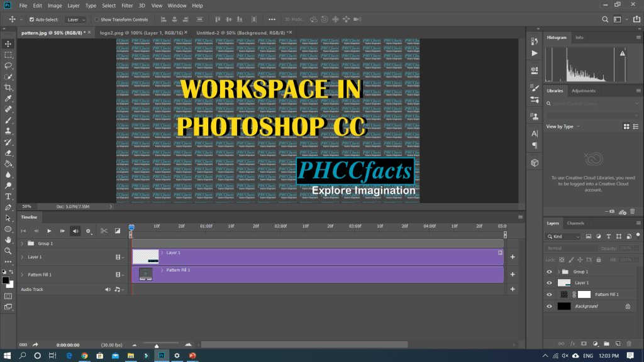This screenshot has height=362, width=644.
Task: Click the create new layer icon
Action: [618, 343]
